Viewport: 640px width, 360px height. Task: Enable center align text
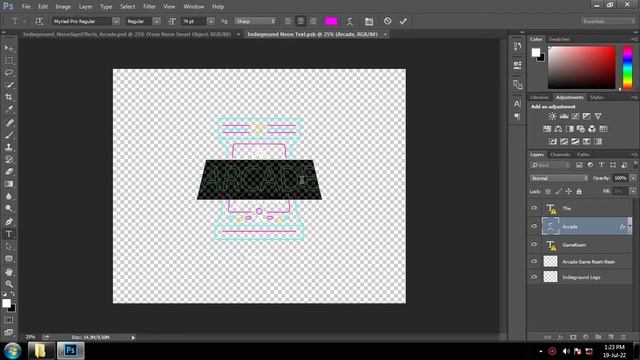[301, 21]
